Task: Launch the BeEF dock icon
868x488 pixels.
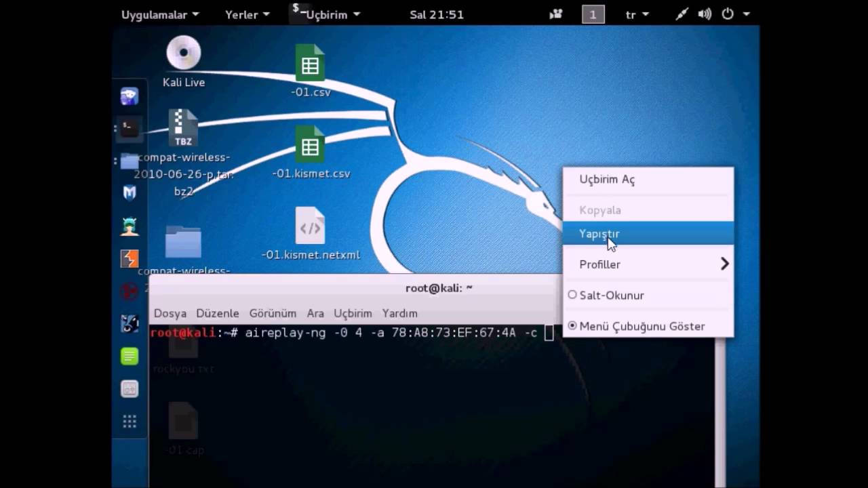Action: click(129, 323)
